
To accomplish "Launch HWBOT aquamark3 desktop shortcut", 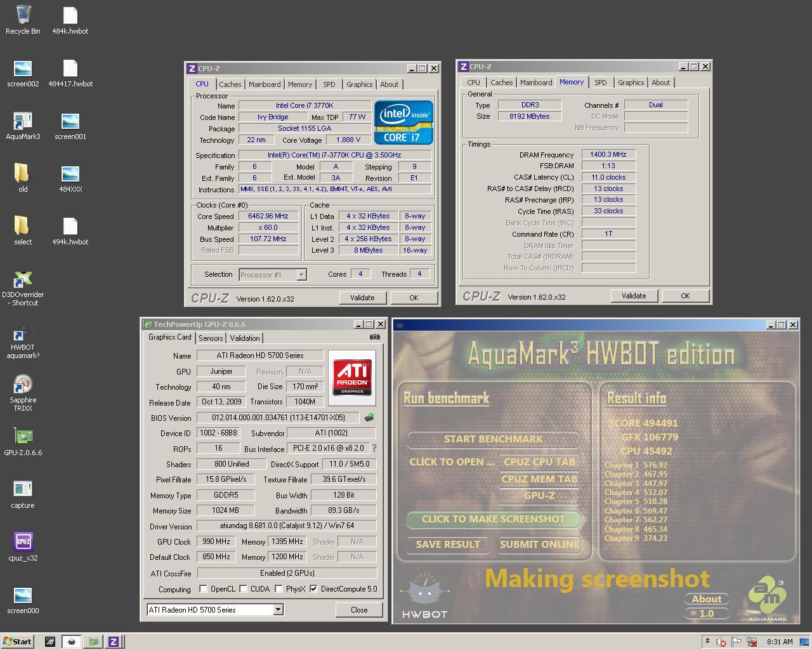I will [23, 342].
